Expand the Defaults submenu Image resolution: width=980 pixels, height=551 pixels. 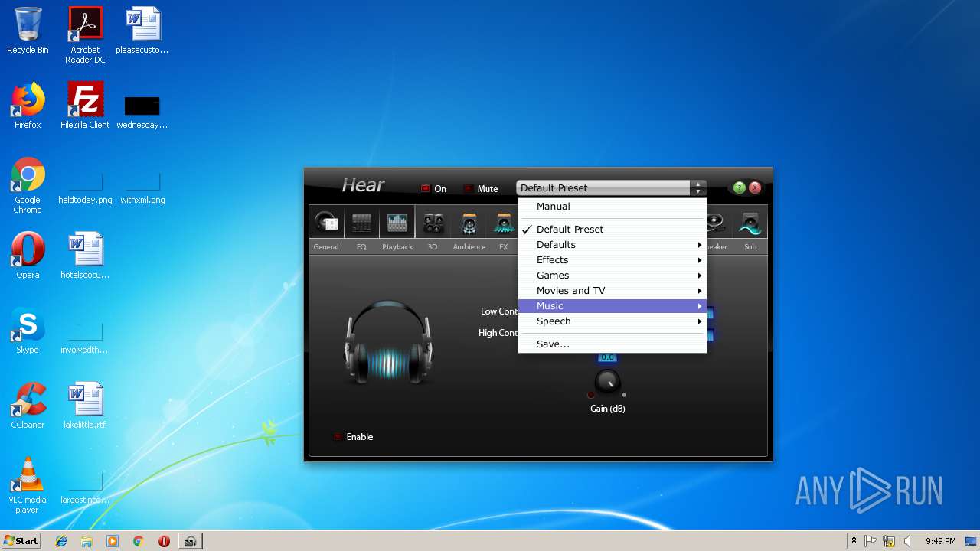(612, 245)
